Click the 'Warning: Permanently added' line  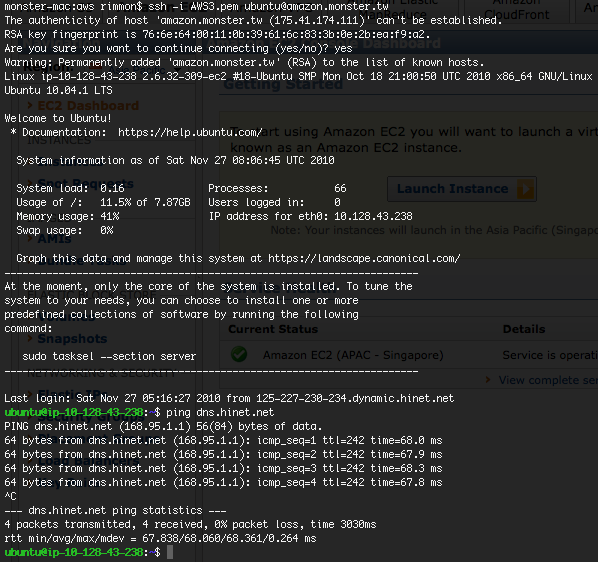[x=244, y=62]
